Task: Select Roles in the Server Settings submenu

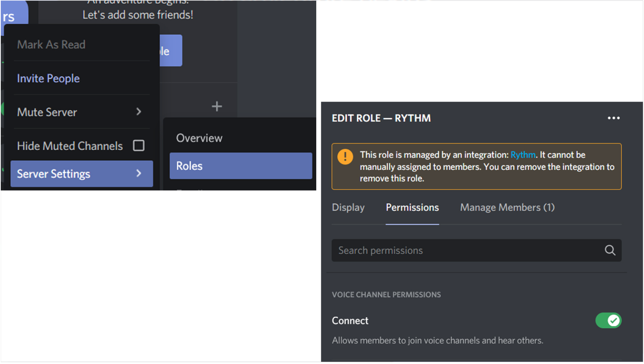Action: click(x=240, y=166)
